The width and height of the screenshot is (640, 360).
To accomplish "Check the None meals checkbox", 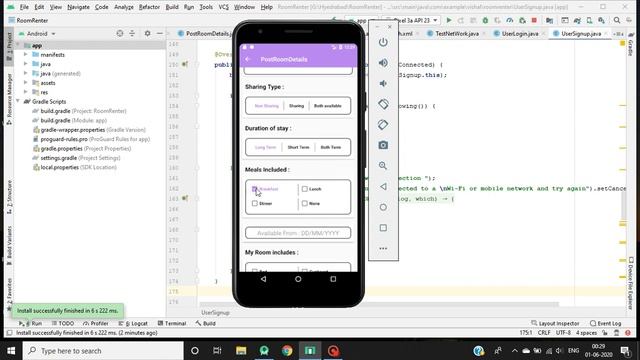I will (304, 203).
